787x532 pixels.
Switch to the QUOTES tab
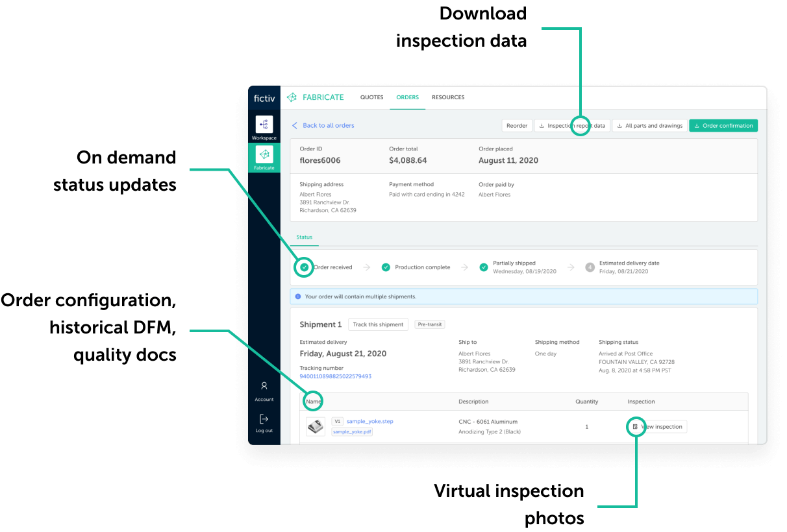tap(371, 97)
